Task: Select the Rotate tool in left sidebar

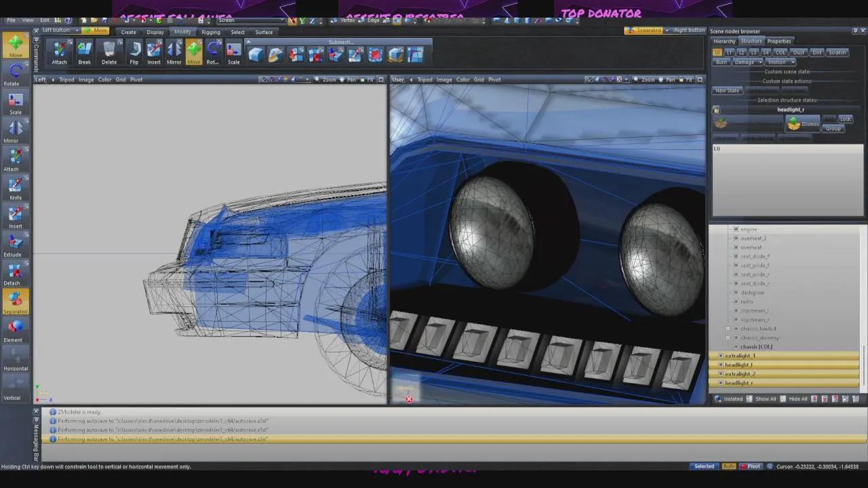Action: tap(15, 73)
